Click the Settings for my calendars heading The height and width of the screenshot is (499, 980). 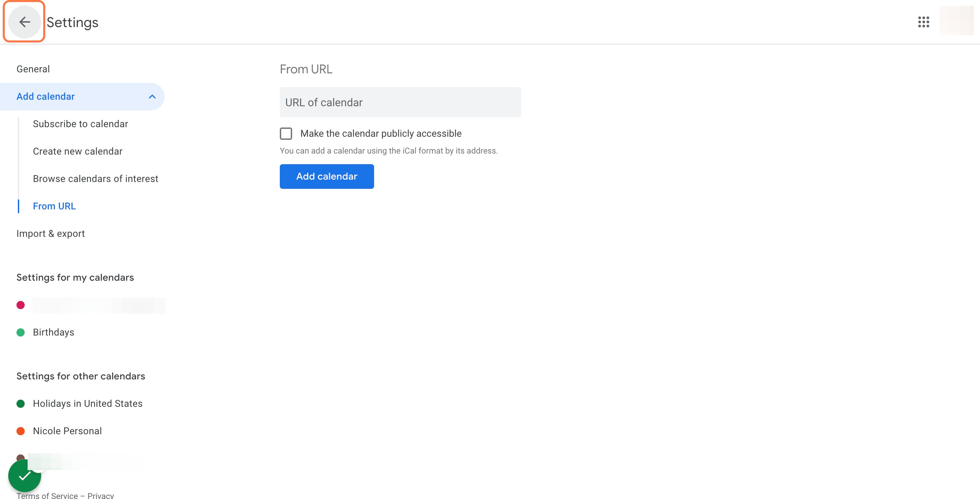[x=75, y=278]
